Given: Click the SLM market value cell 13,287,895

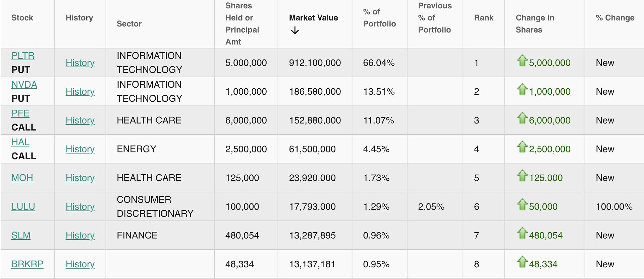Looking at the screenshot, I should 312,235.
